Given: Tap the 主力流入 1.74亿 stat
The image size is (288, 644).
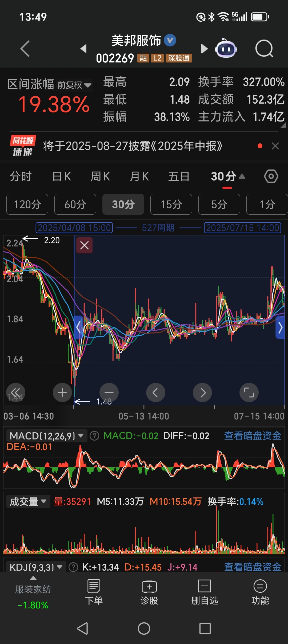Looking at the screenshot, I should coord(241,117).
